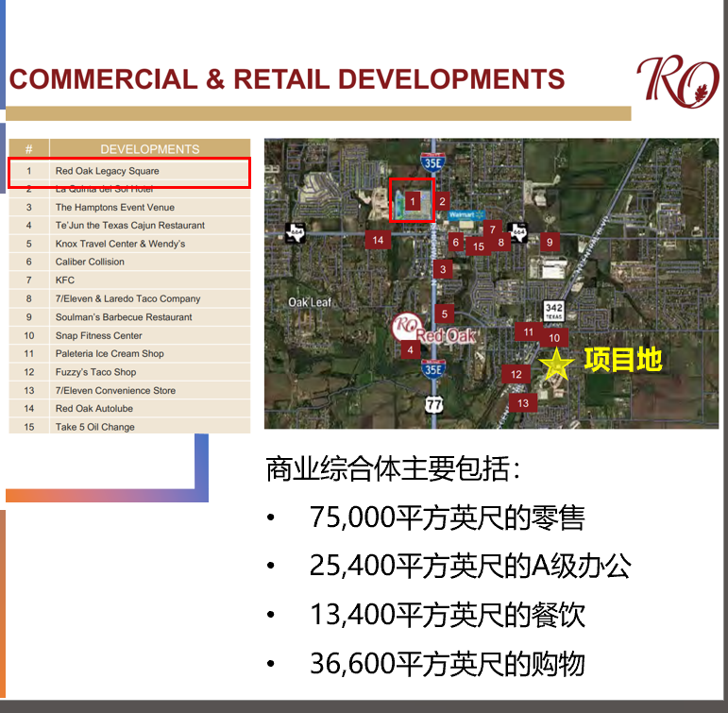Screen dimensions: 728x713
Task: Click the Caliber Collision table row
Action: click(x=129, y=262)
